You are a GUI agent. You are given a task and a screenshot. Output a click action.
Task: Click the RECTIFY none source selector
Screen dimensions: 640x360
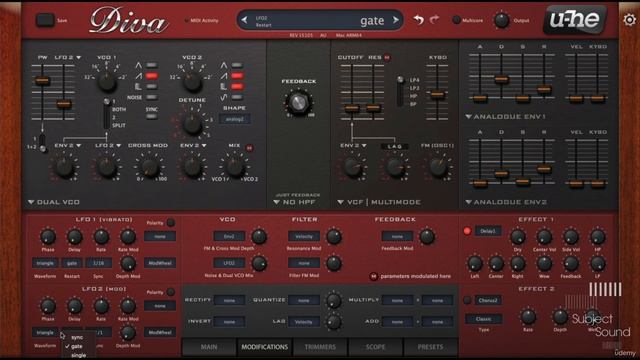[x=229, y=300]
